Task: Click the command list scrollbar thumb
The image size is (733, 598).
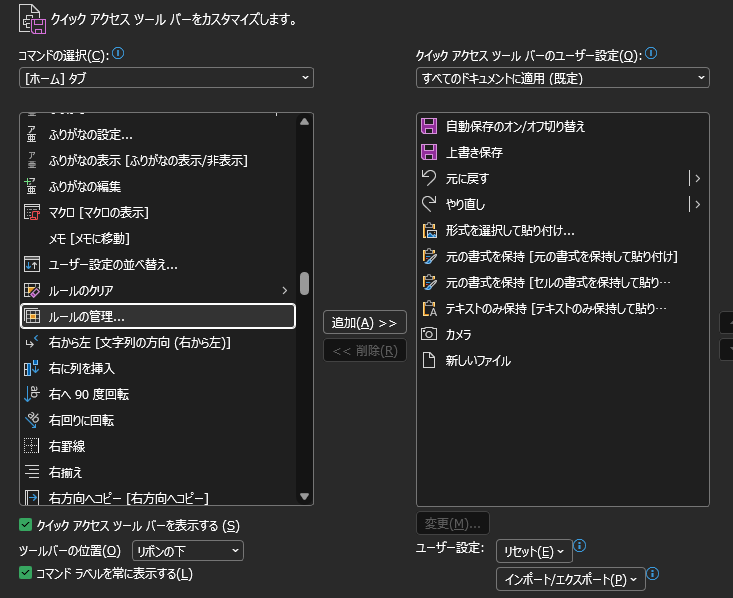Action: click(x=304, y=284)
